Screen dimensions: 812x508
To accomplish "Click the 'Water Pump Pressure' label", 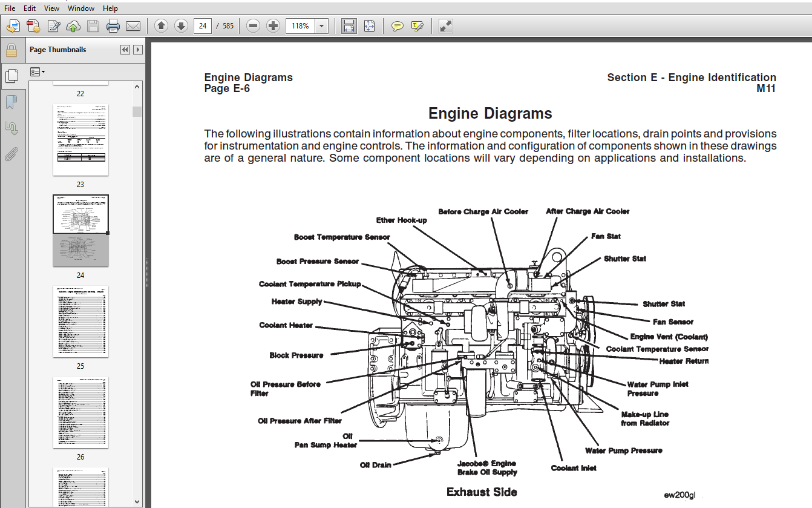I will tap(624, 450).
